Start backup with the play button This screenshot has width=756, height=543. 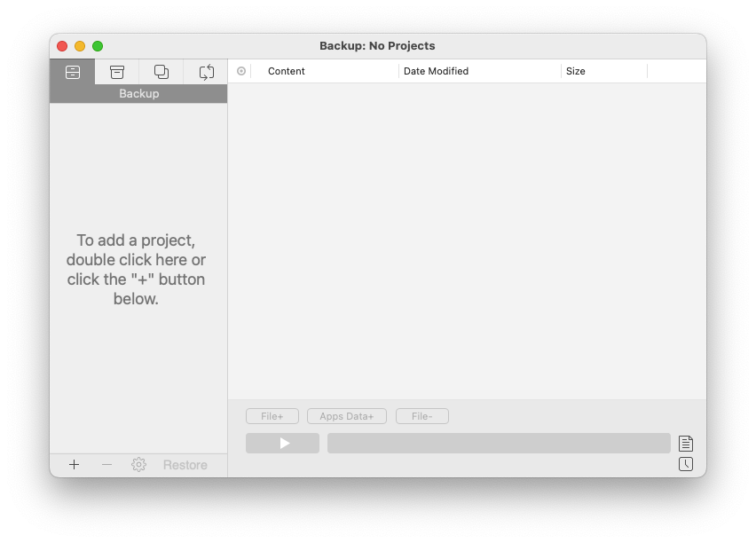coord(282,443)
